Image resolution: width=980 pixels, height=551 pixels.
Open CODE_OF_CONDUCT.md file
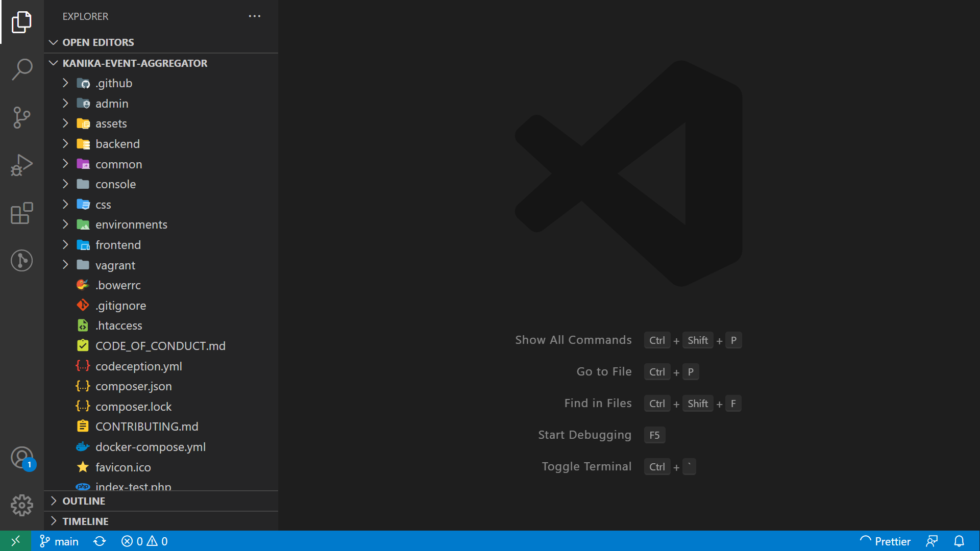point(161,346)
